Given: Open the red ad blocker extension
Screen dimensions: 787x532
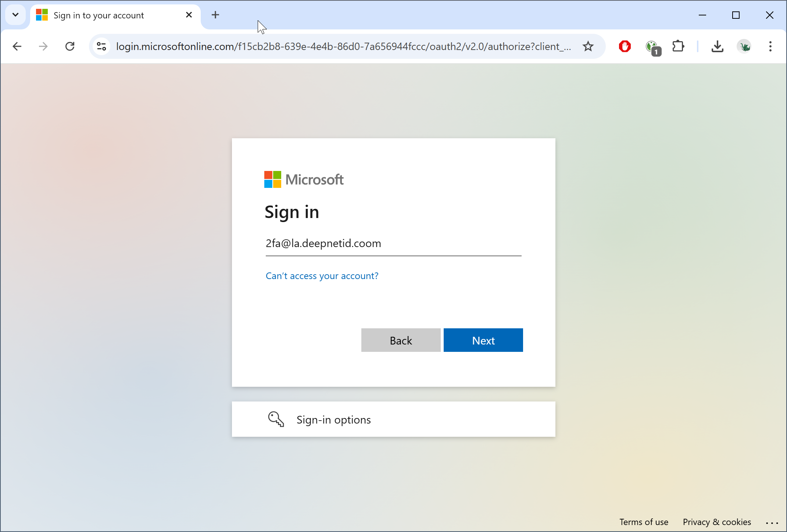Looking at the screenshot, I should click(x=625, y=46).
